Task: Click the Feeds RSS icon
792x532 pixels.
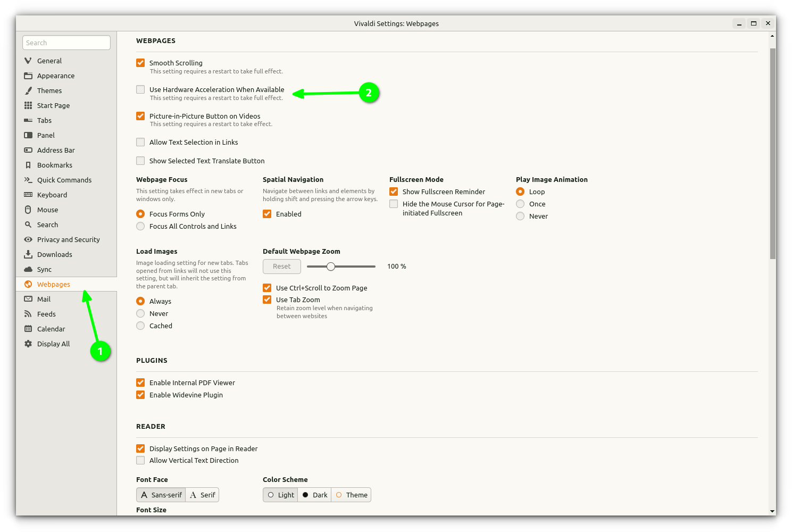Action: (28, 314)
